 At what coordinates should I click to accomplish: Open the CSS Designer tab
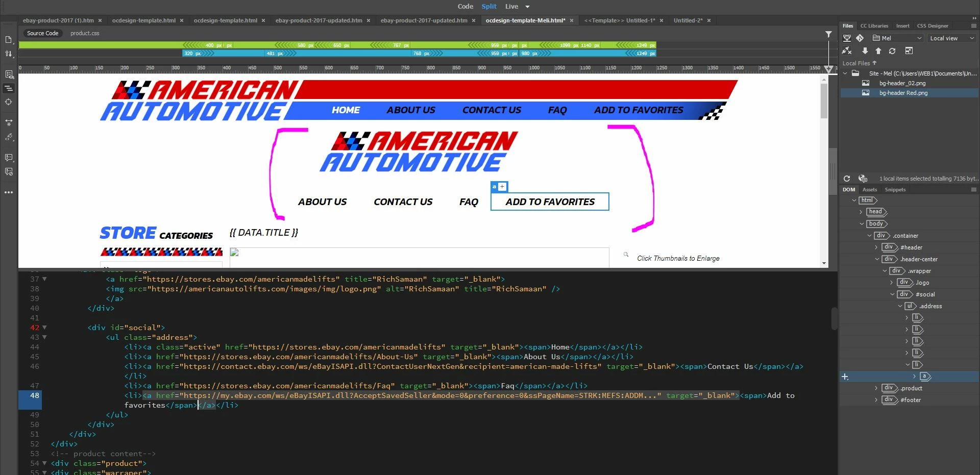932,26
